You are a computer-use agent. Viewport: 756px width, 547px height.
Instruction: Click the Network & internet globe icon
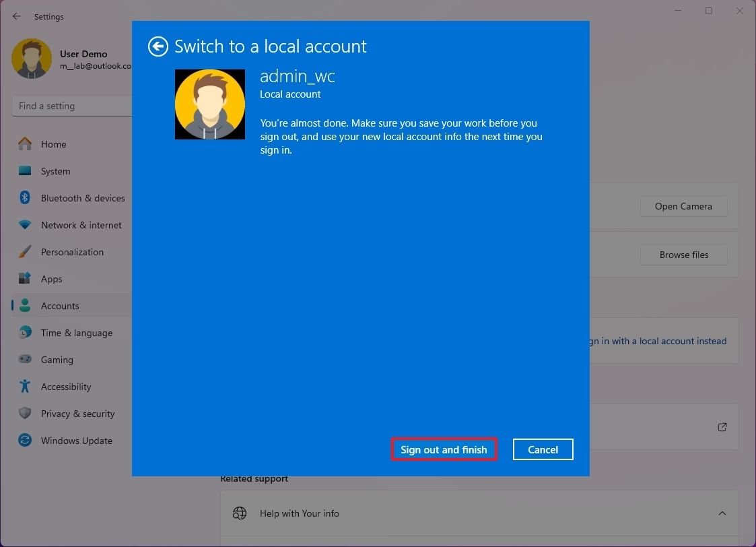[x=24, y=225]
